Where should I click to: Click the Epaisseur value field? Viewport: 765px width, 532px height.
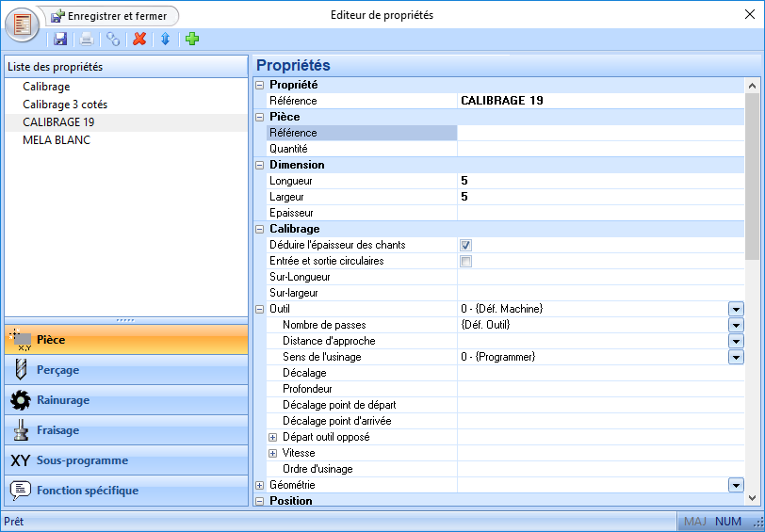(599, 213)
